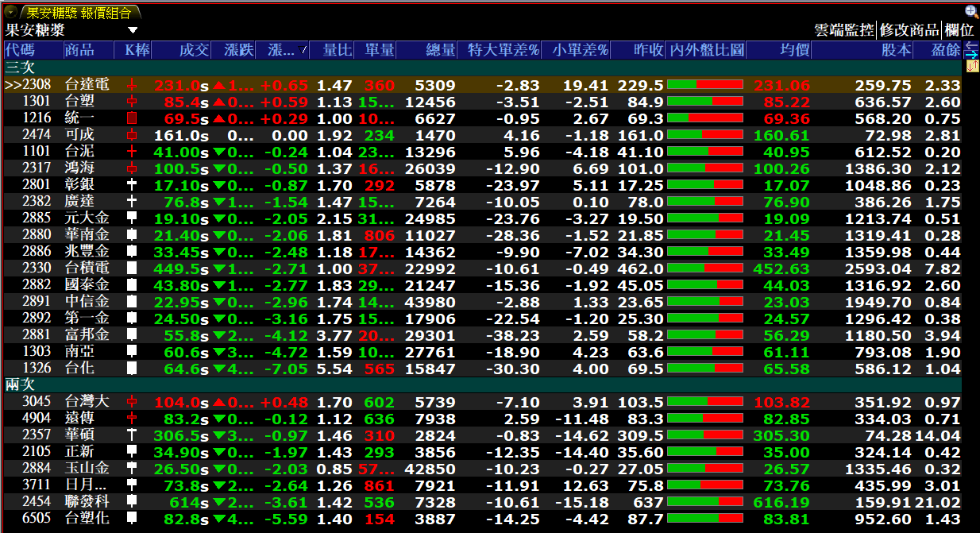Collapse the 三次 group header row

(x=483, y=68)
